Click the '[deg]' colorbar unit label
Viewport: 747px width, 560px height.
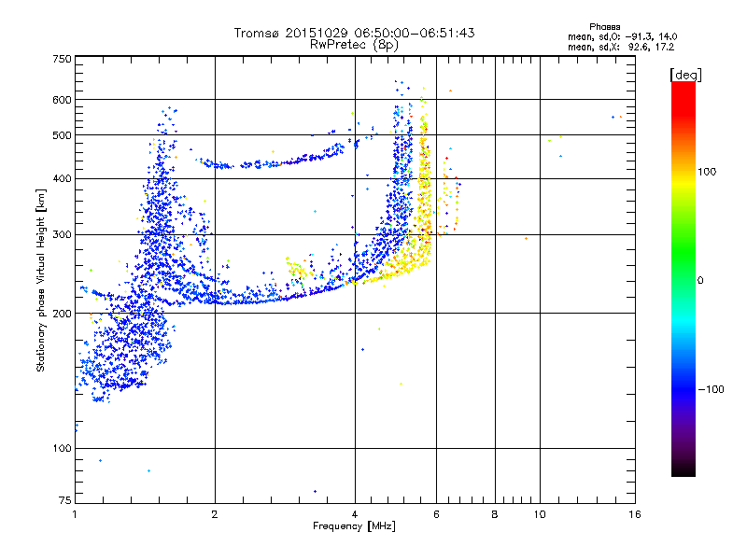pos(685,75)
